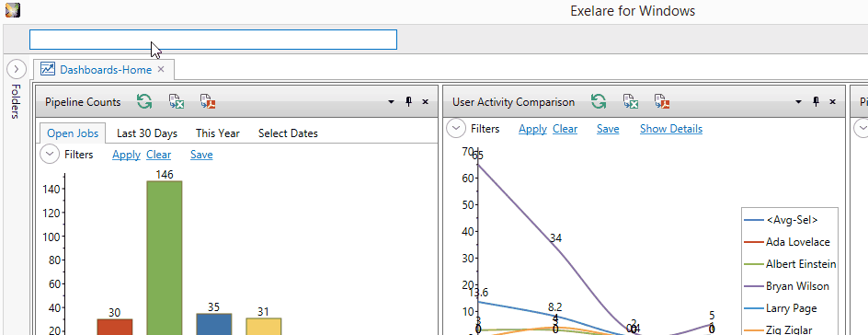The width and height of the screenshot is (868, 335).
Task: Click the <Avg-Sel> legend color line
Action: [x=753, y=220]
